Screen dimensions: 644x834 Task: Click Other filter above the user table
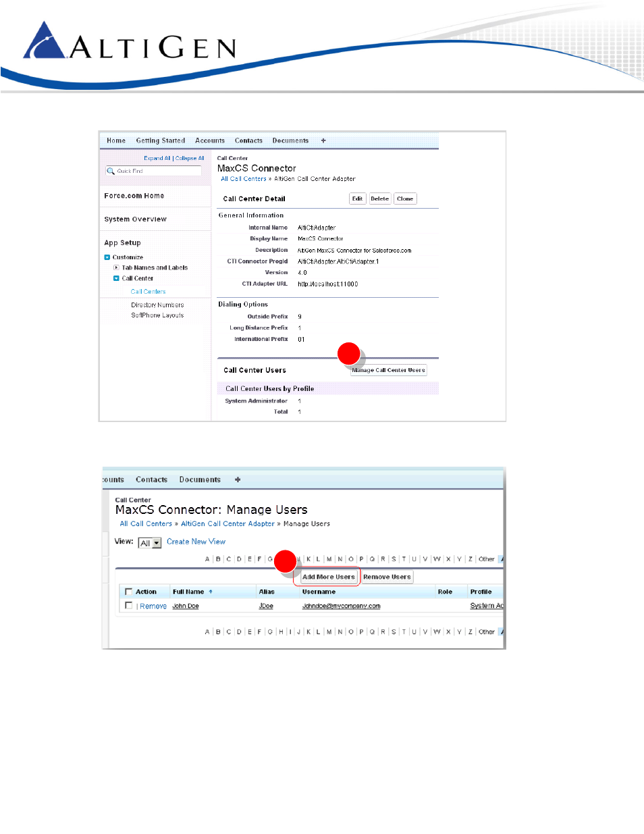pos(486,559)
